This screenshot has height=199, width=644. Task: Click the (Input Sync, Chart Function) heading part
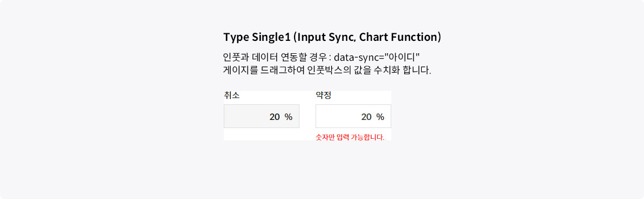pyautogui.click(x=368, y=37)
